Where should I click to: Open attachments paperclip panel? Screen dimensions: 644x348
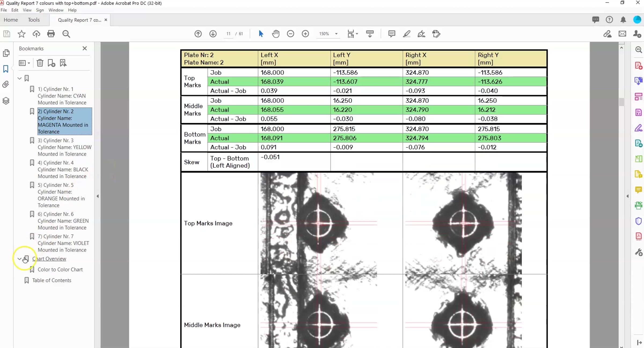point(6,85)
